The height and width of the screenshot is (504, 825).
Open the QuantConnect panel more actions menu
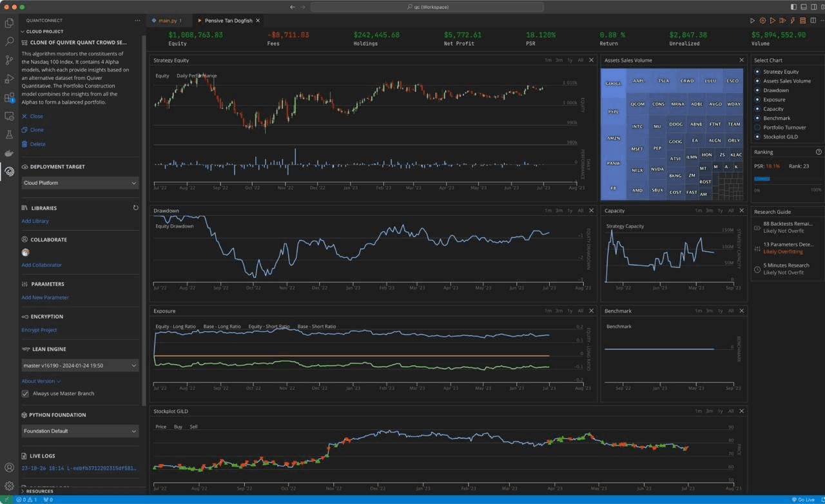[x=137, y=21]
